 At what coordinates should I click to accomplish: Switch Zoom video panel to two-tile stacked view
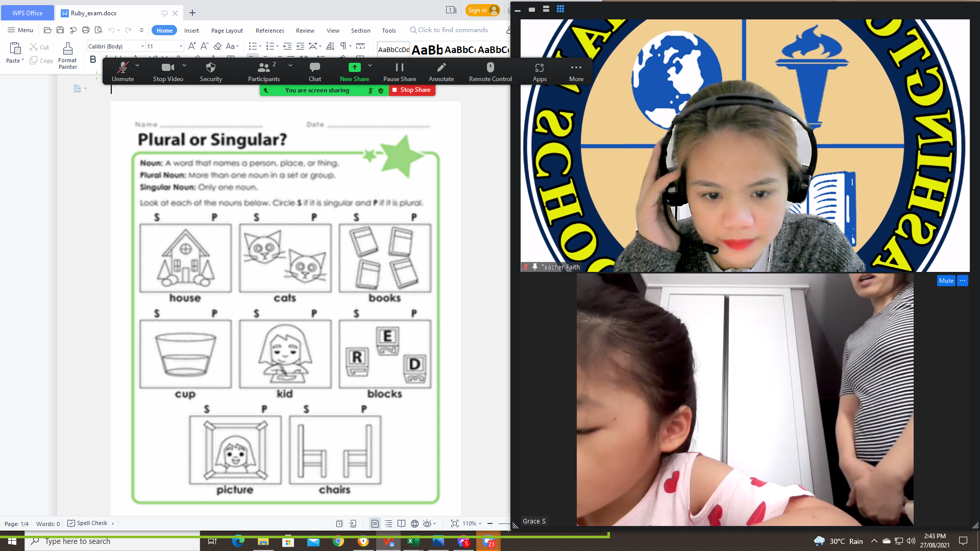coord(546,9)
